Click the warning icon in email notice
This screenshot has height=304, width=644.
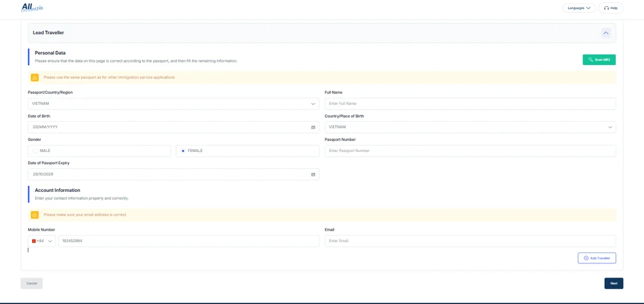[x=35, y=214]
